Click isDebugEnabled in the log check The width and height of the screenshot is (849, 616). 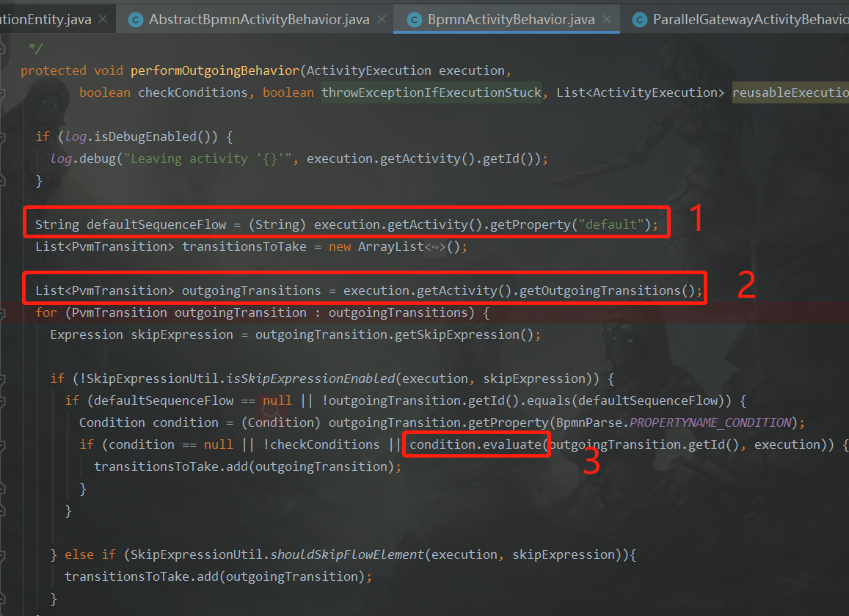pyautogui.click(x=145, y=136)
